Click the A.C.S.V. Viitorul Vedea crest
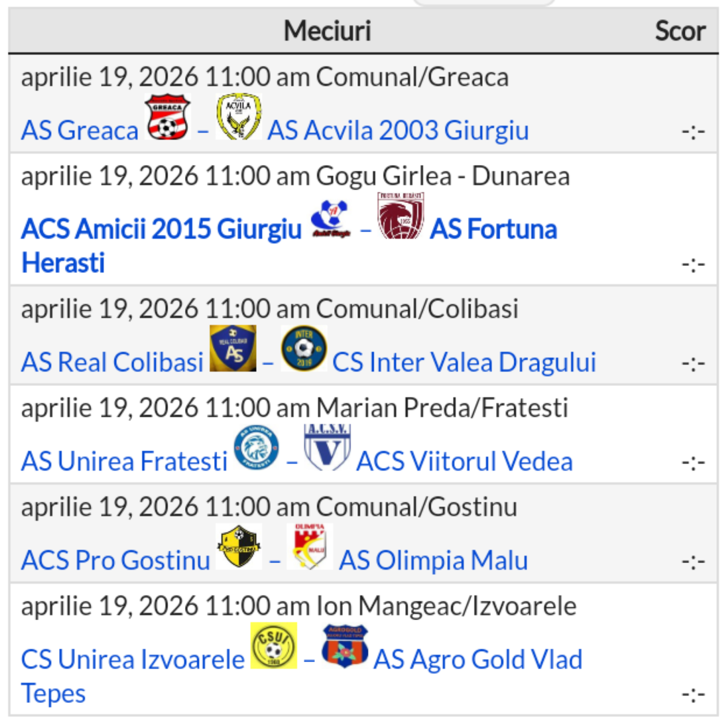This screenshot has width=726, height=728. coord(327,447)
